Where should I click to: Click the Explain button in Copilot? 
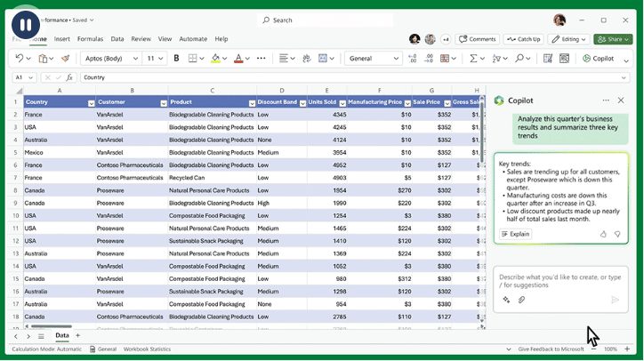click(515, 234)
